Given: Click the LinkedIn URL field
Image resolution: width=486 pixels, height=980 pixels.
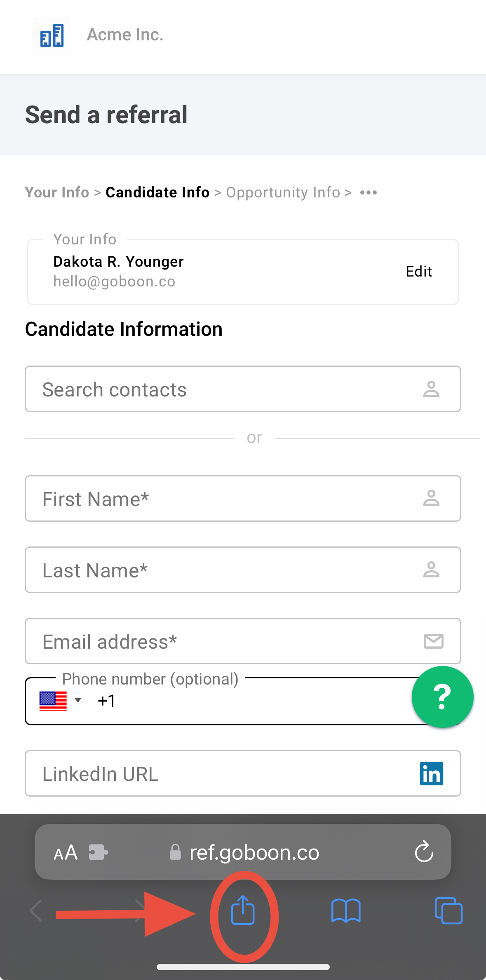Looking at the screenshot, I should [243, 774].
